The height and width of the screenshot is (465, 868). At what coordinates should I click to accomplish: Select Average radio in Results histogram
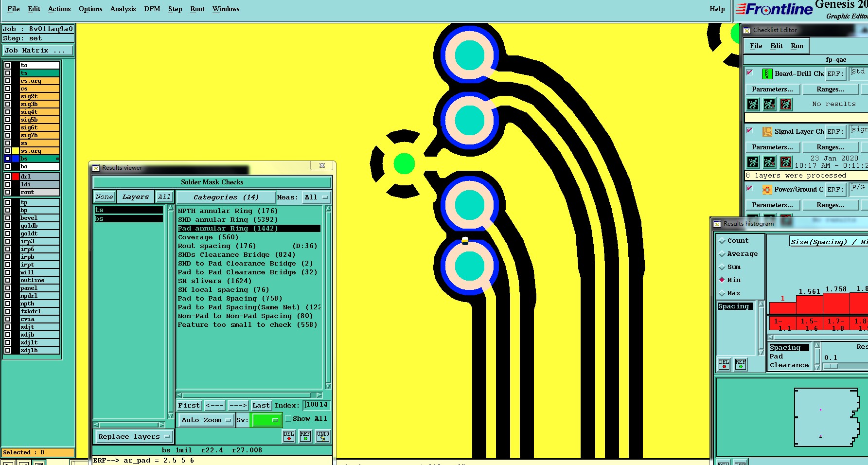pyautogui.click(x=722, y=254)
